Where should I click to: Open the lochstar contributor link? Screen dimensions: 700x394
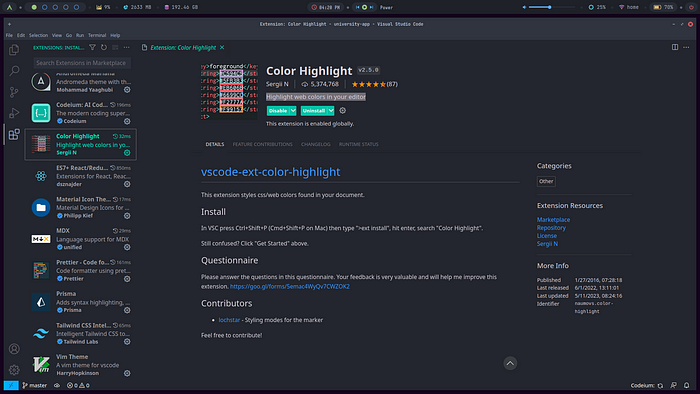pyautogui.click(x=229, y=320)
